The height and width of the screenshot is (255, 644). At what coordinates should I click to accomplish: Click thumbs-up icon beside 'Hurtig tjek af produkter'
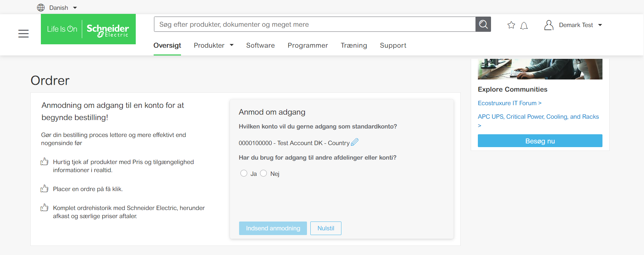pyautogui.click(x=45, y=162)
